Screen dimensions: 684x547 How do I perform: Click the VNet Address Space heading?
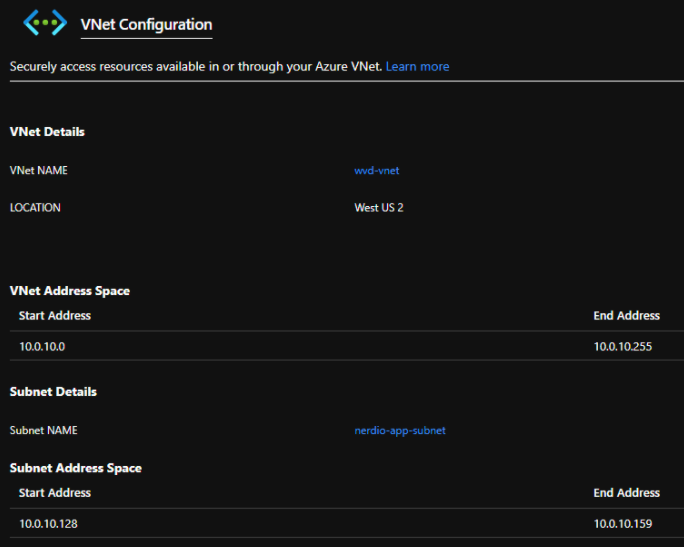pos(70,291)
